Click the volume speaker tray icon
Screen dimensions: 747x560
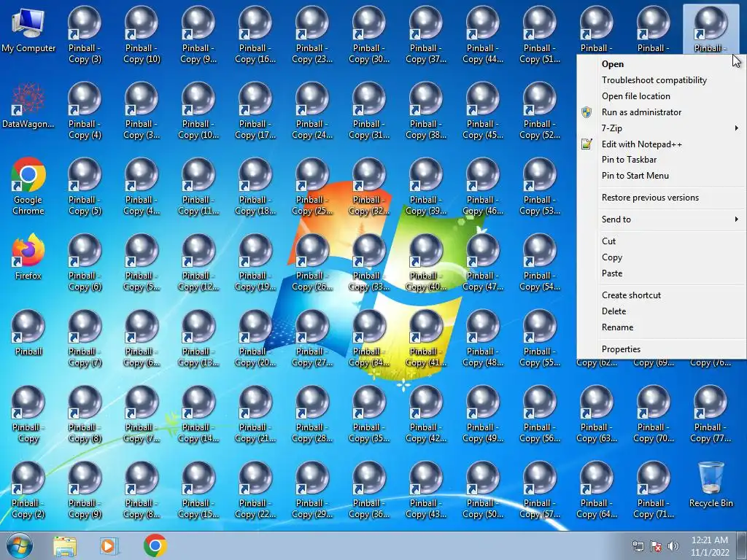(x=673, y=546)
